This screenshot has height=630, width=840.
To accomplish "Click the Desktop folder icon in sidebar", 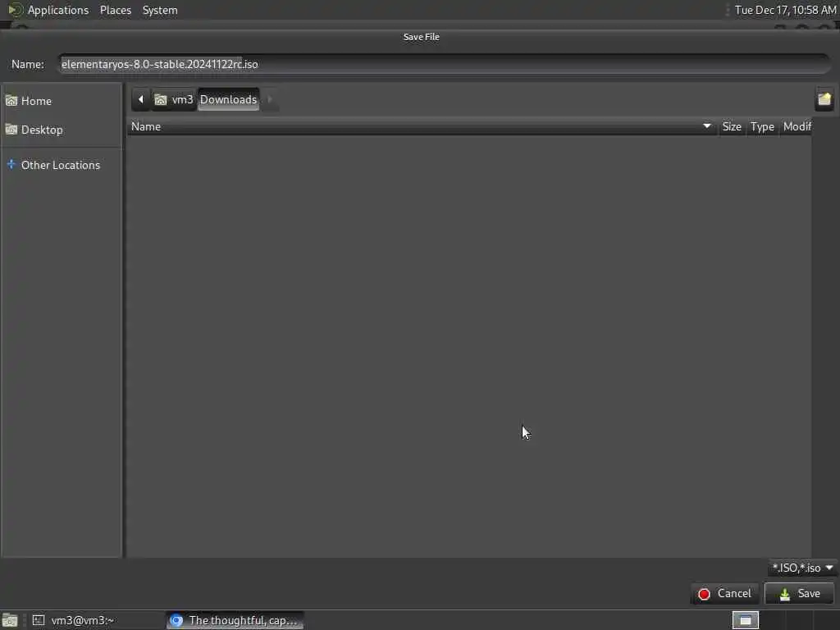I will click(11, 129).
